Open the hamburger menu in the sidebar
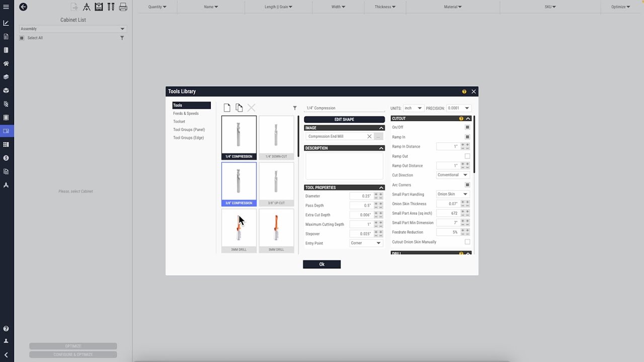This screenshot has height=362, width=644. [6, 7]
